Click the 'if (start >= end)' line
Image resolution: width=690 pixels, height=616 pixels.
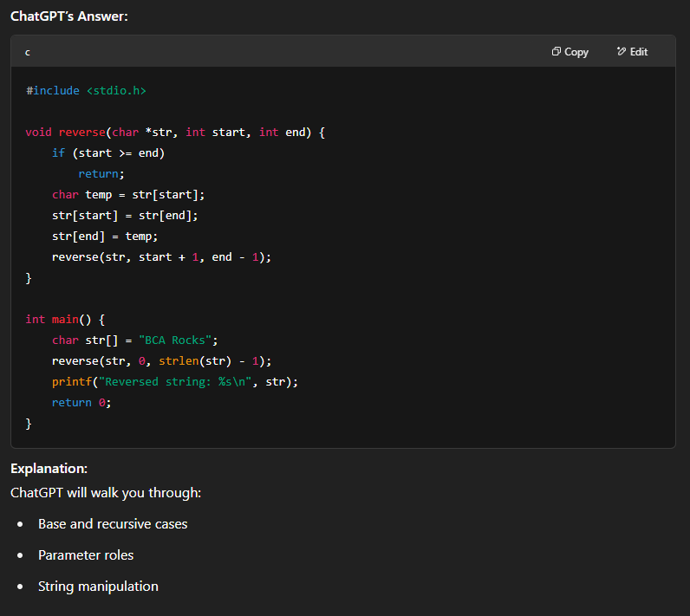108,153
